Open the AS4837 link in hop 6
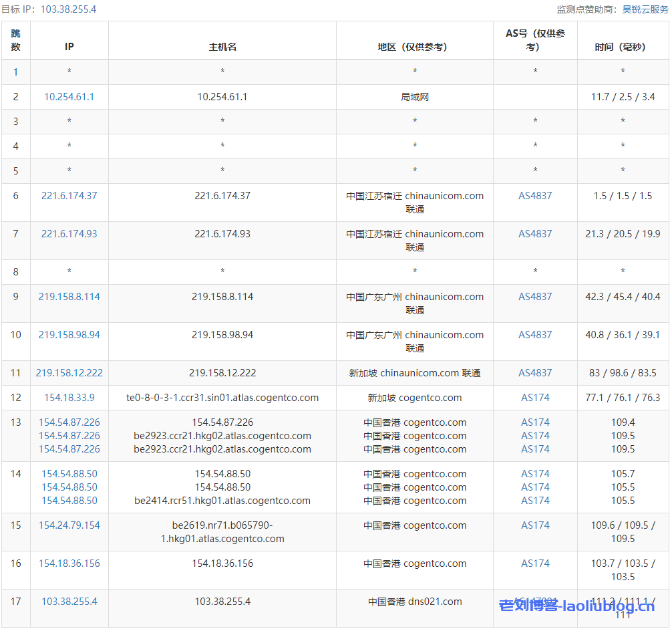Image resolution: width=672 pixels, height=631 pixels. tap(535, 196)
